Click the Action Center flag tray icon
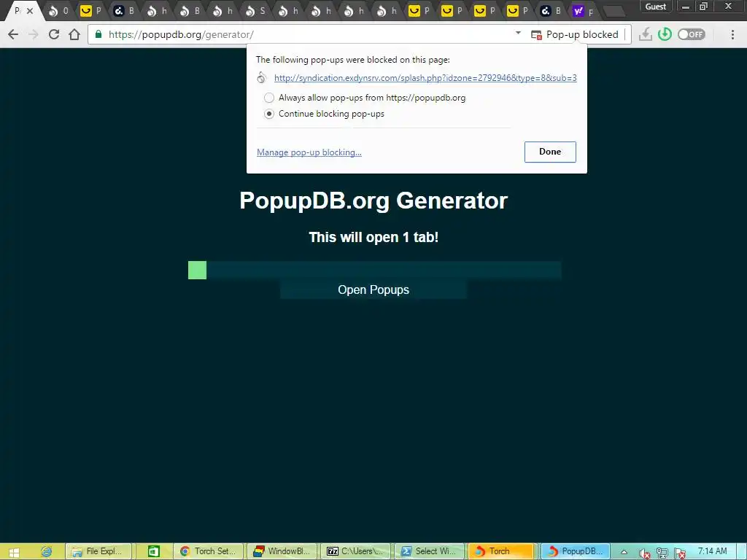The image size is (747, 560). pyautogui.click(x=680, y=553)
